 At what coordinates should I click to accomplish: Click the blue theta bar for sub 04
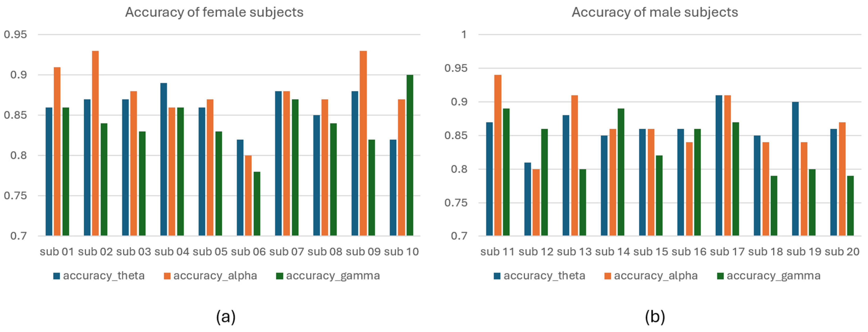[x=163, y=159]
